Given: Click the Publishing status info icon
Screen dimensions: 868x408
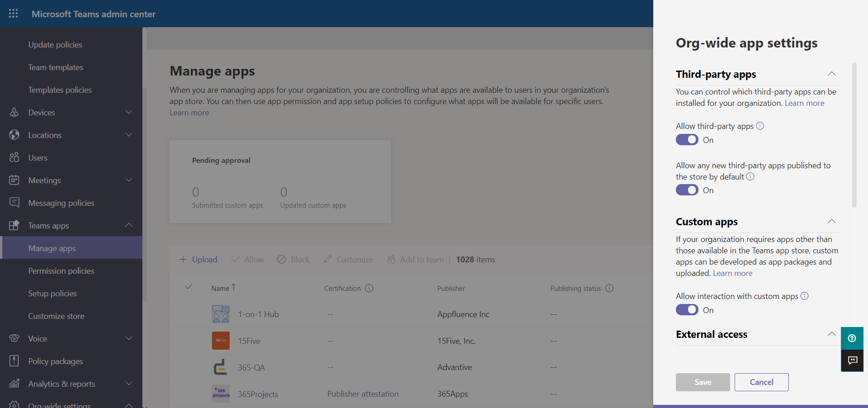Looking at the screenshot, I should point(609,288).
